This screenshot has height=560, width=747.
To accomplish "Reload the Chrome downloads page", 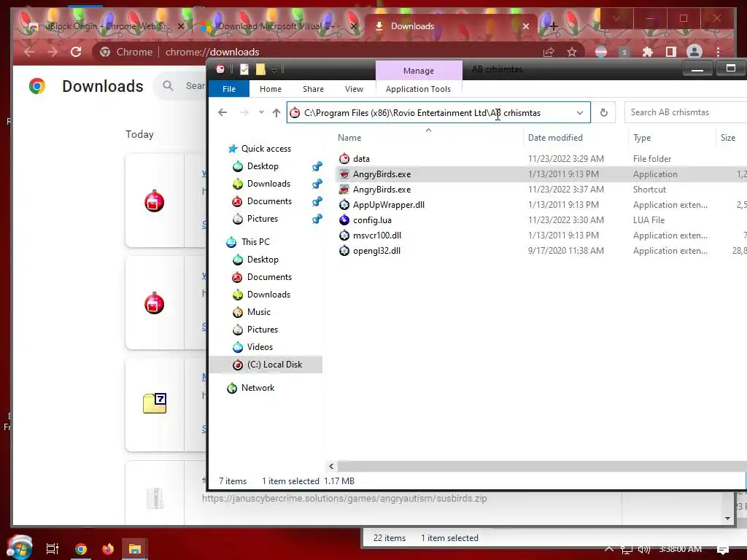I will pos(76,52).
